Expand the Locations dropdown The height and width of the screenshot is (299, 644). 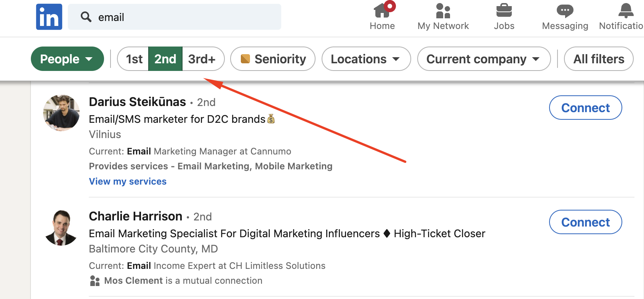point(365,59)
